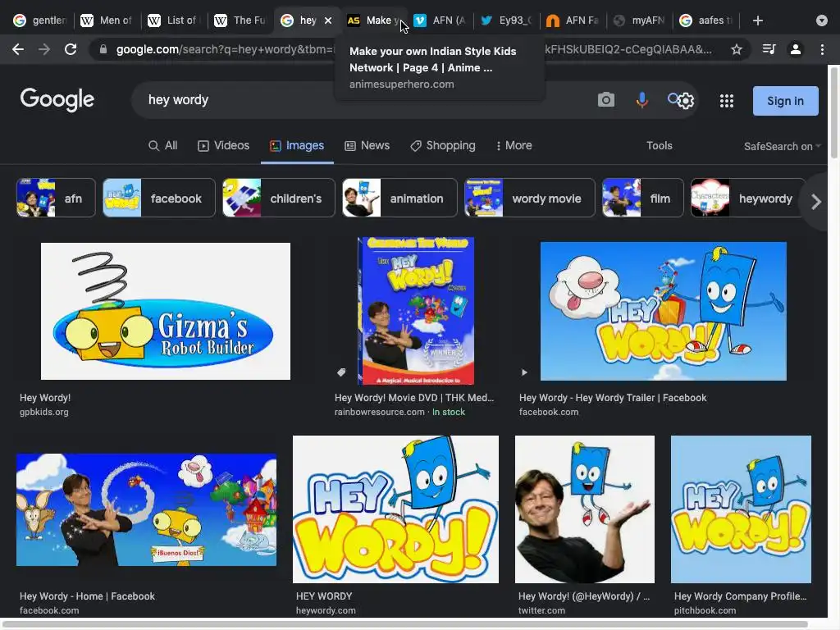840x630 pixels.
Task: Select the 'film' filter chip
Action: (x=643, y=199)
